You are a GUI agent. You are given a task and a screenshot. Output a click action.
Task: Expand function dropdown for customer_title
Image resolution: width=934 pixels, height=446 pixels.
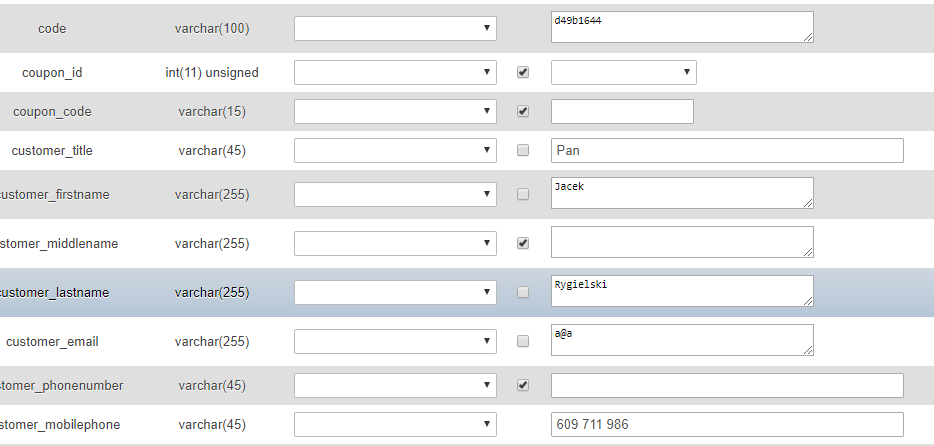tap(395, 151)
